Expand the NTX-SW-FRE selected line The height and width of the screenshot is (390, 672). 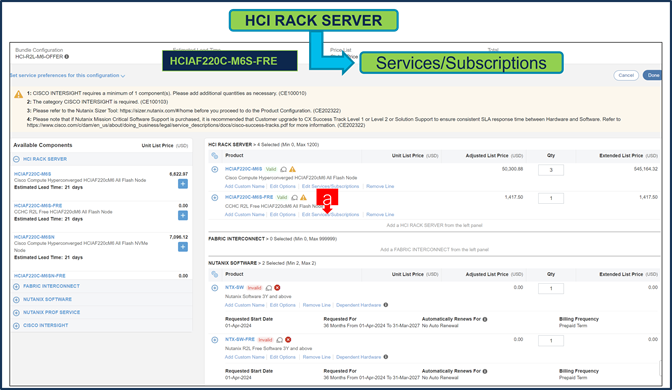click(215, 340)
